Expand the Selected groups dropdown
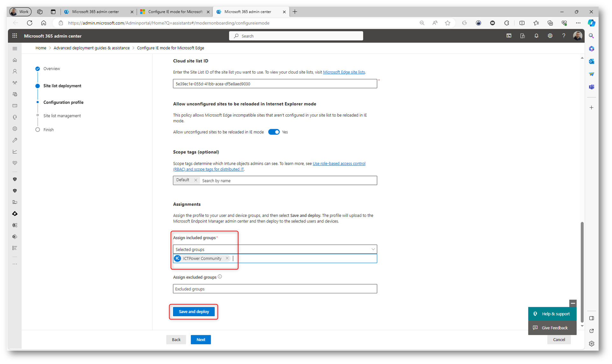This screenshot has width=612, height=364. coord(373,249)
